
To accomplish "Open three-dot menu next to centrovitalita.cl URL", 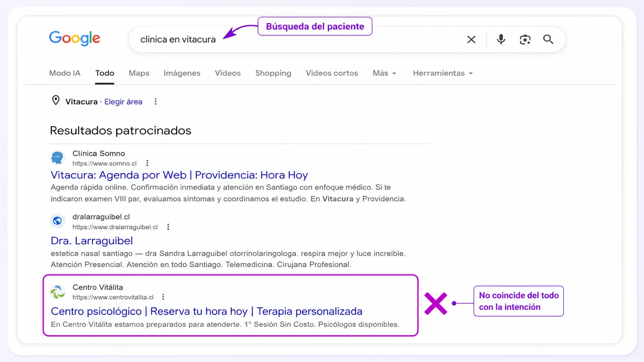I will pos(163,297).
